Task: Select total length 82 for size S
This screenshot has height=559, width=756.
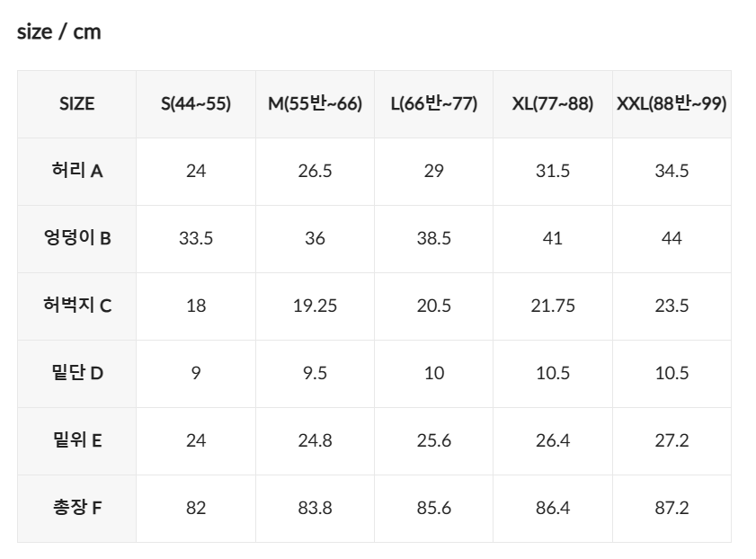Action: click(x=196, y=508)
